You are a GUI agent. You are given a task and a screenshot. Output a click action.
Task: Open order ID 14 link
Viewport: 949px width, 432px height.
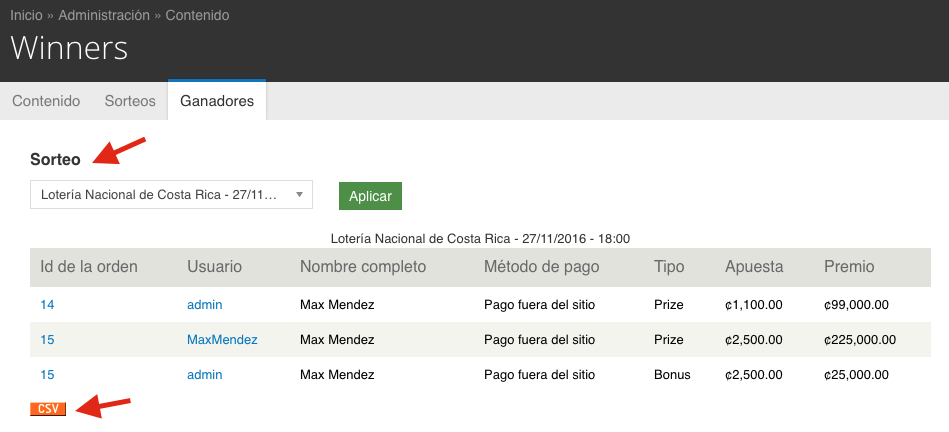pos(47,304)
